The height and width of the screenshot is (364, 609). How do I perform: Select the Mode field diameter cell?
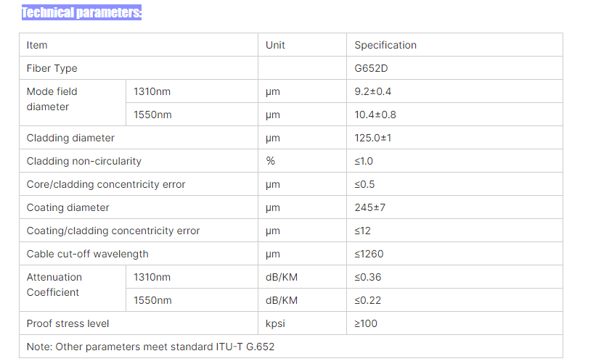point(73,103)
